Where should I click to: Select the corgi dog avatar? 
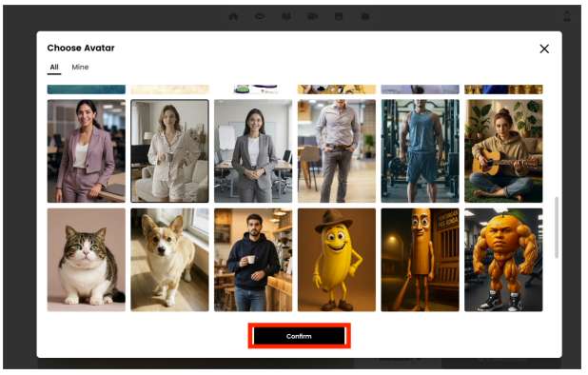(170, 260)
